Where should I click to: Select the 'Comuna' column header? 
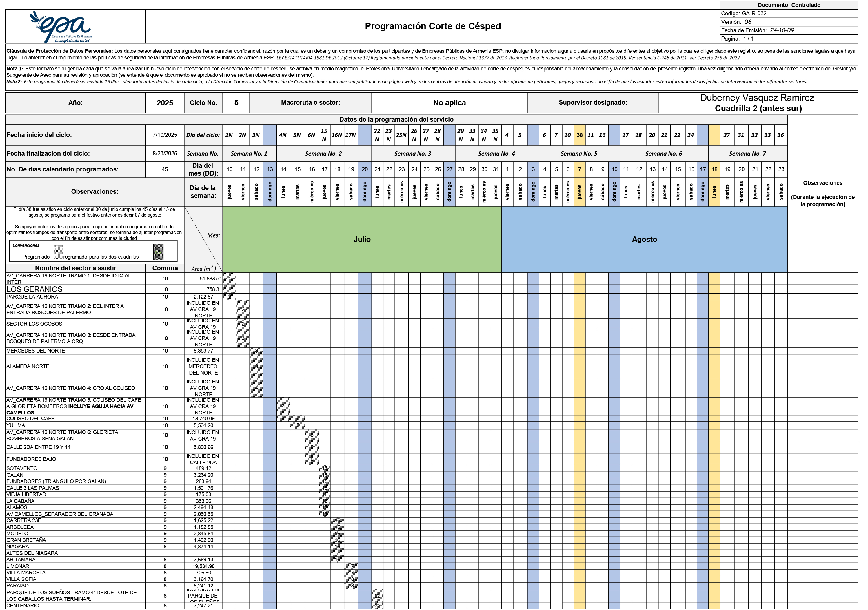(165, 268)
